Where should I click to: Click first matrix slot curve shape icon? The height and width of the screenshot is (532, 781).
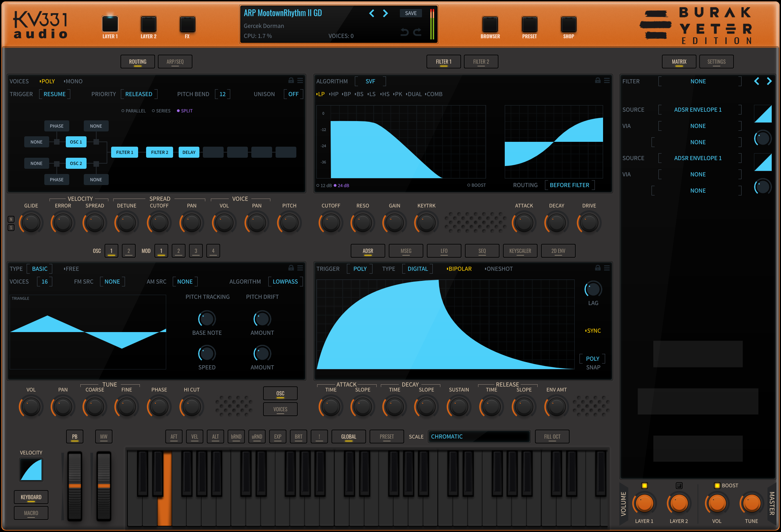point(763,114)
